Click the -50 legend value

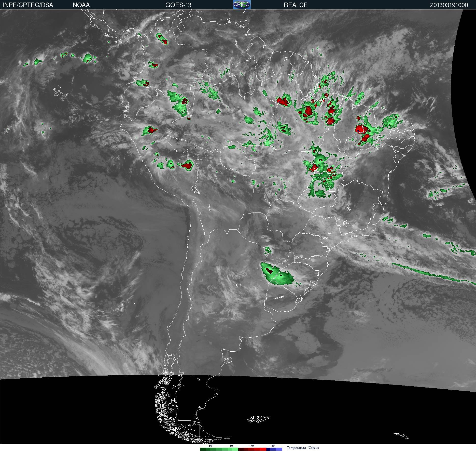(210, 446)
